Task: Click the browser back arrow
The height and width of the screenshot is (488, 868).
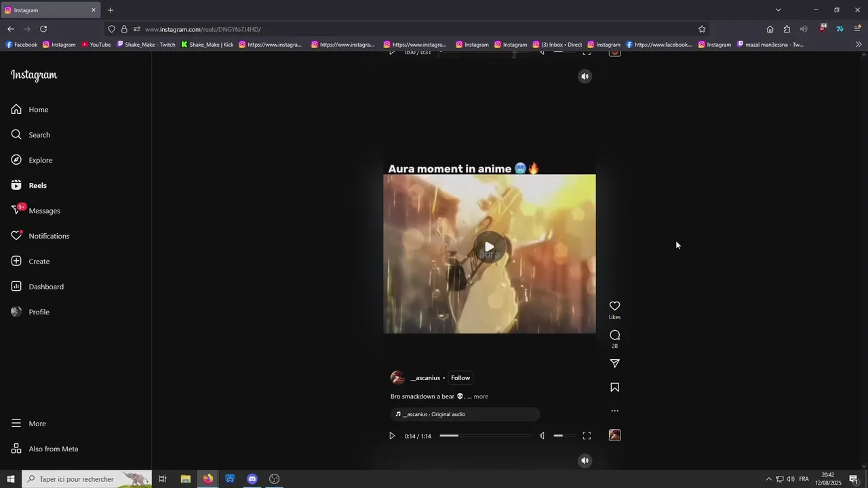Action: click(11, 29)
